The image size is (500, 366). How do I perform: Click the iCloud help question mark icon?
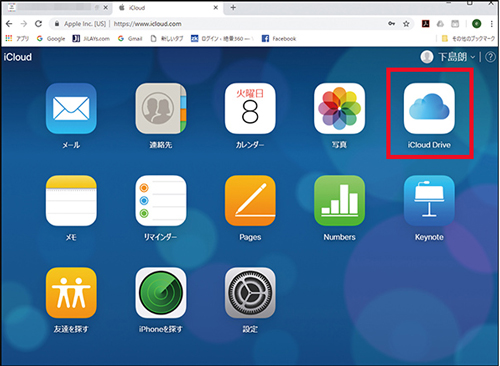490,57
